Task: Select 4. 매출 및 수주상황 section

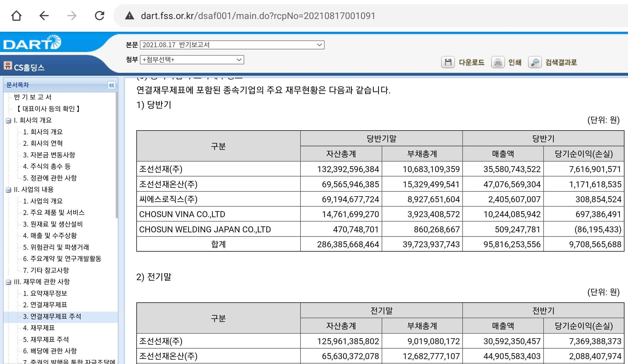Action: (x=50, y=236)
